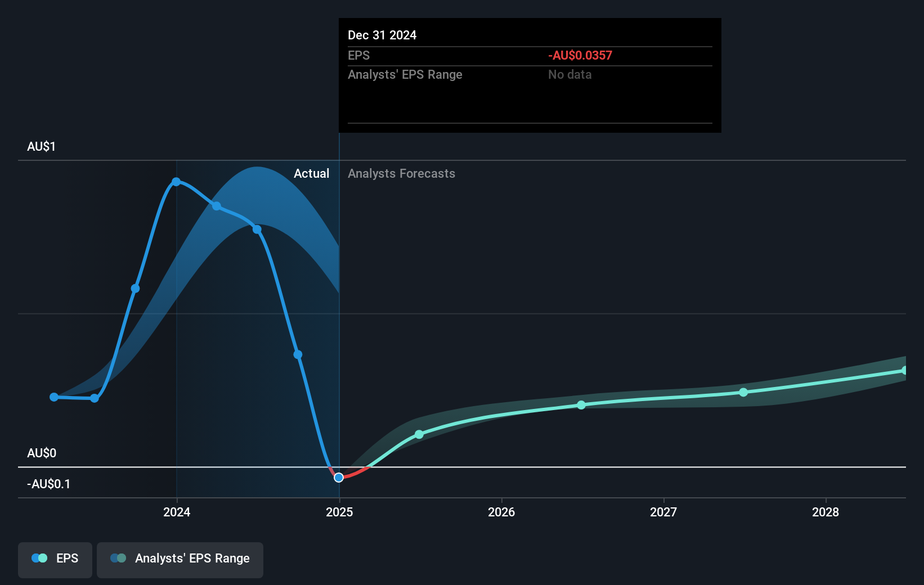
Task: Click the first EPS data point on far left
Action: (54, 397)
